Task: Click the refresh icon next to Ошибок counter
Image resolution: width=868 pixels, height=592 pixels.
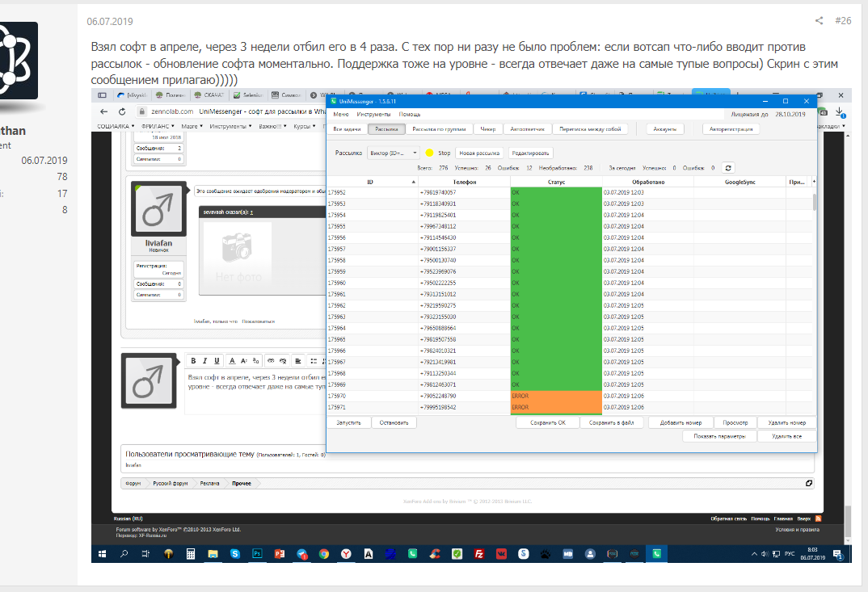Action: pos(728,168)
